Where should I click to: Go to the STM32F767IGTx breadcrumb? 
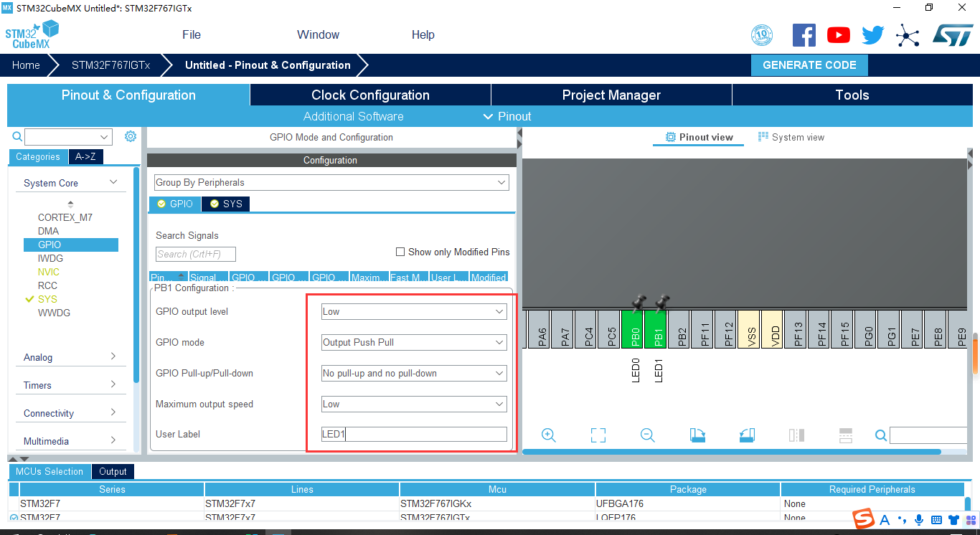coord(110,65)
